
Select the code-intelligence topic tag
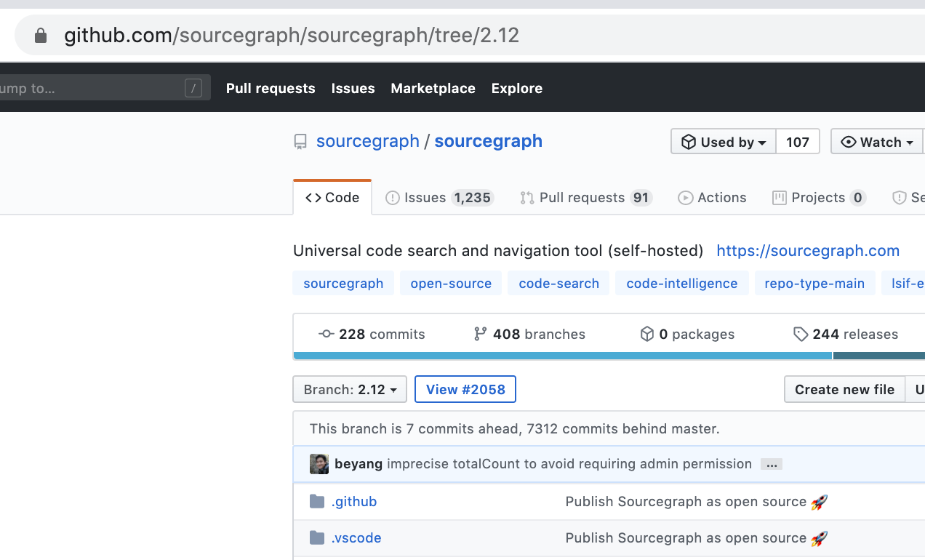pos(682,283)
